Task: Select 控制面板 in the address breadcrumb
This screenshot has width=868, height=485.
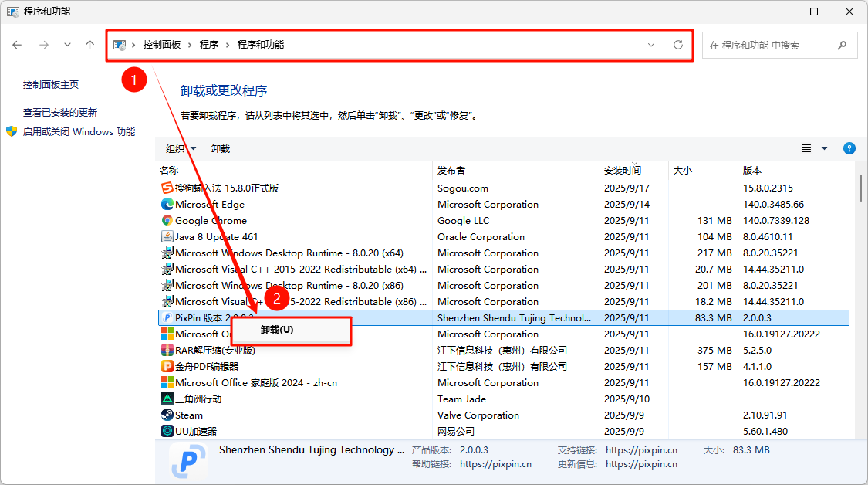Action: (162, 44)
